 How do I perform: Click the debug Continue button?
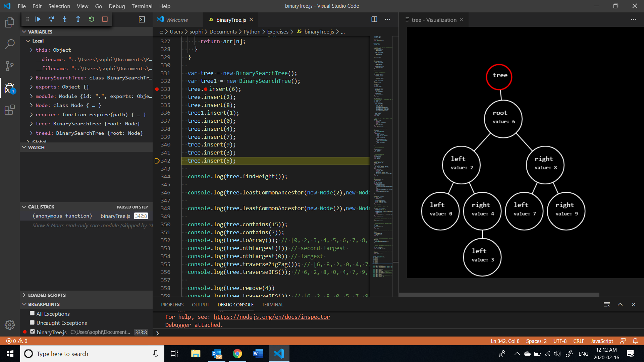(x=38, y=19)
